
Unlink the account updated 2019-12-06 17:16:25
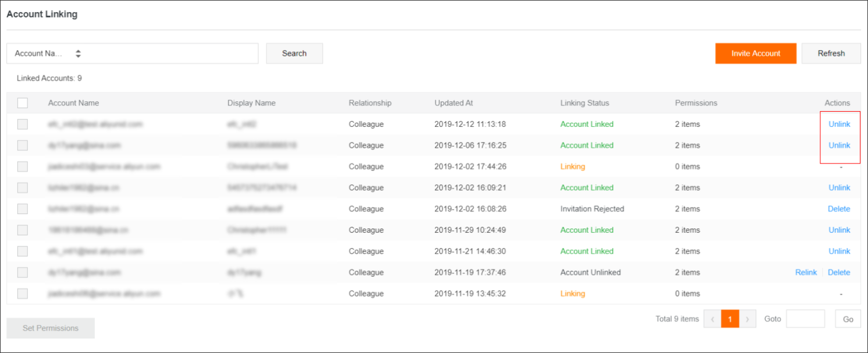839,145
